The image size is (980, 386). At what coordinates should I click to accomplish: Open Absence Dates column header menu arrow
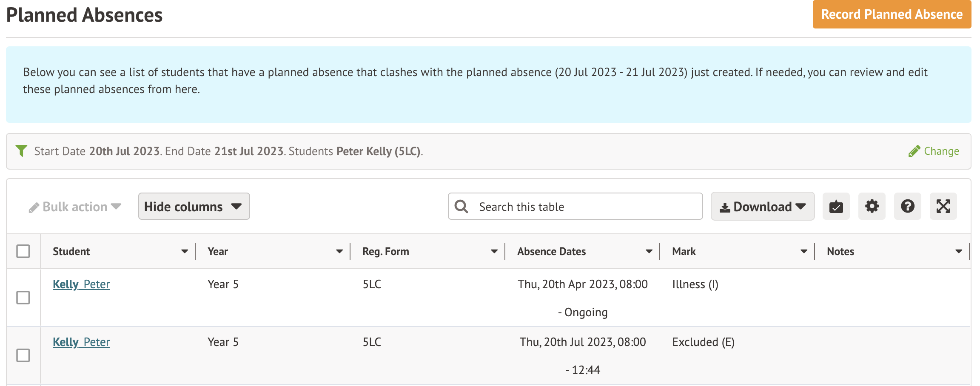[649, 252]
